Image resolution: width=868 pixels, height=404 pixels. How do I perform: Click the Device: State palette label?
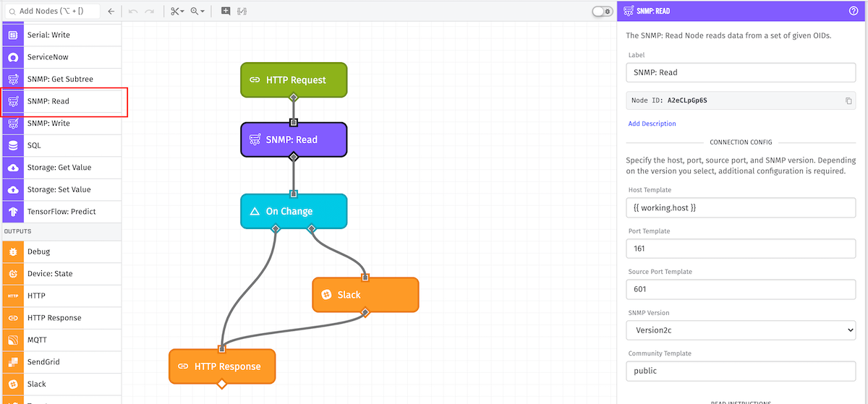(x=50, y=274)
